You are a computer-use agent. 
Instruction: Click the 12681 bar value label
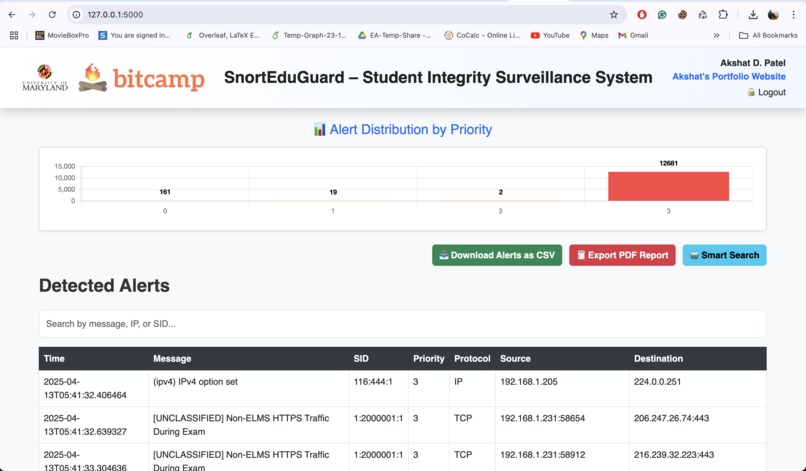coord(668,163)
